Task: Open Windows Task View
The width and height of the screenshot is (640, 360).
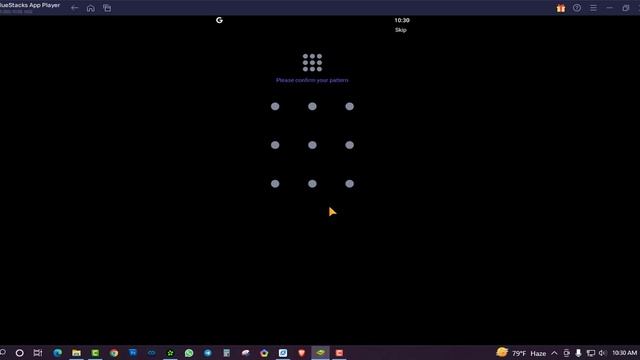Action: 38,353
